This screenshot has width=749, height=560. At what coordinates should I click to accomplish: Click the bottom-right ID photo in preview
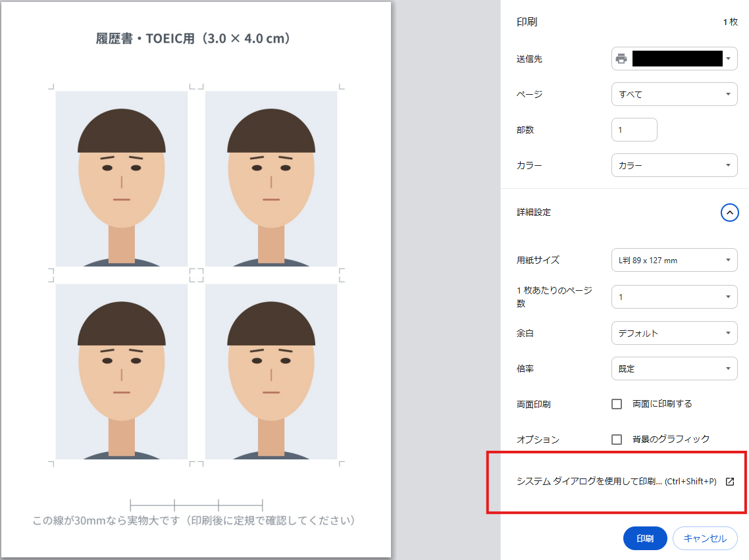(x=271, y=371)
